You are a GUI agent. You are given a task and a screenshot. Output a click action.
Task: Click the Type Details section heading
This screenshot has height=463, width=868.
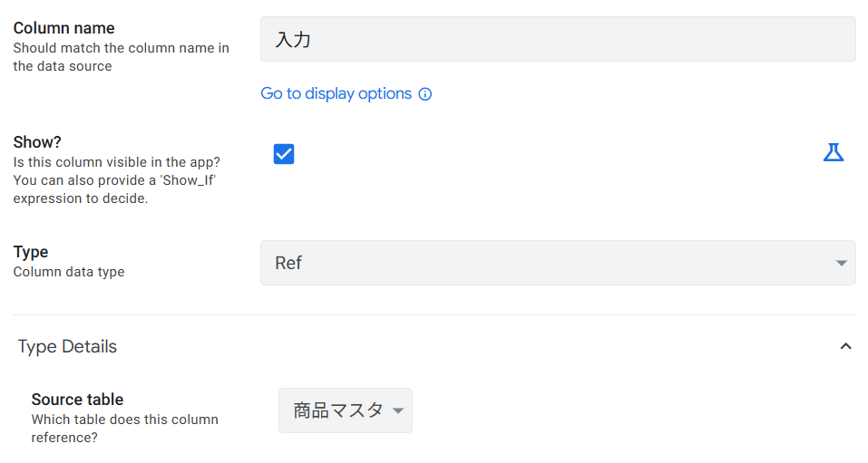click(x=68, y=346)
